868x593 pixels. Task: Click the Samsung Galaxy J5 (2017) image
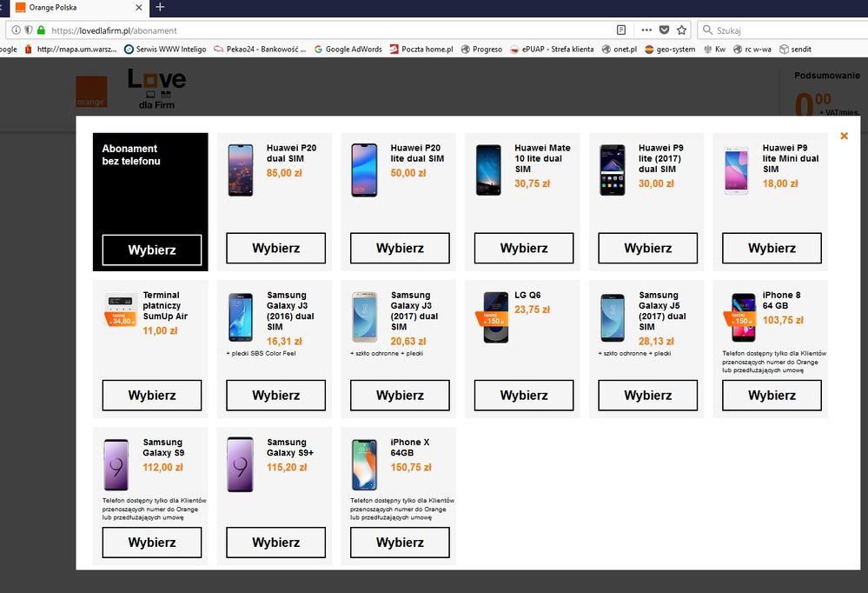click(613, 318)
